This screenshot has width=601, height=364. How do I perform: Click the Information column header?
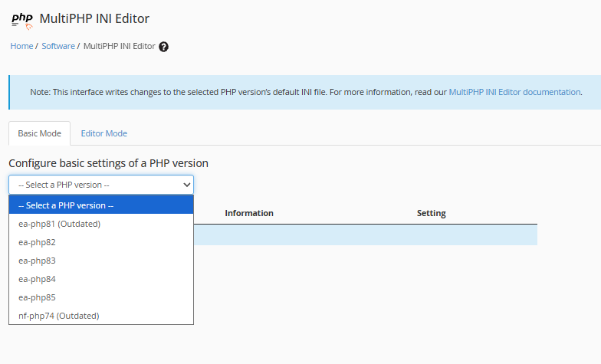pos(249,213)
